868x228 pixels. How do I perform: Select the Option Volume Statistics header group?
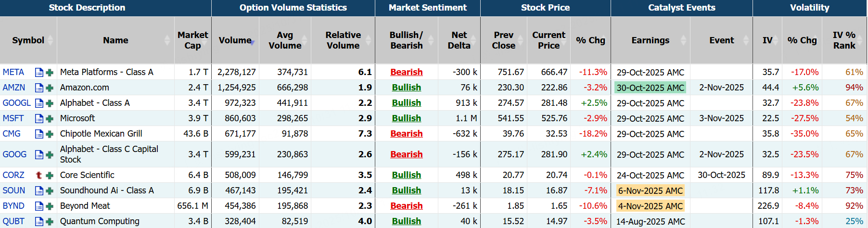pos(293,8)
